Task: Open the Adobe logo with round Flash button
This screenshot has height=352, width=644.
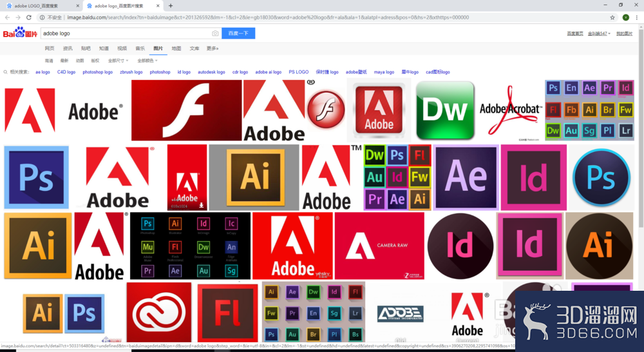Action: pyautogui.click(x=295, y=110)
